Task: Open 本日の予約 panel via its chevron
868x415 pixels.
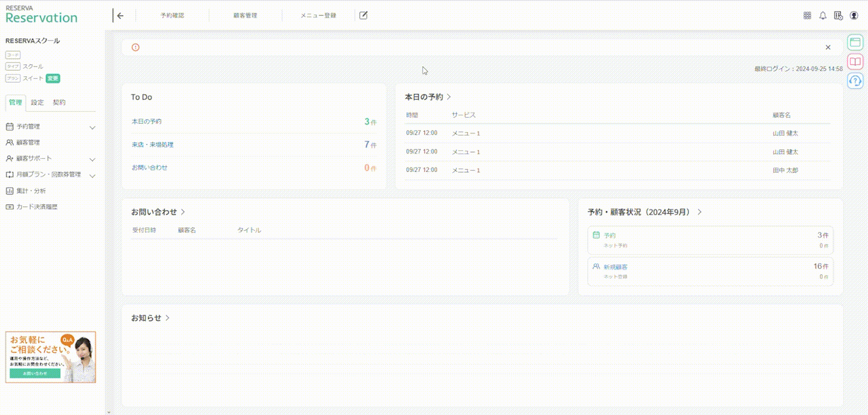Action: [449, 97]
